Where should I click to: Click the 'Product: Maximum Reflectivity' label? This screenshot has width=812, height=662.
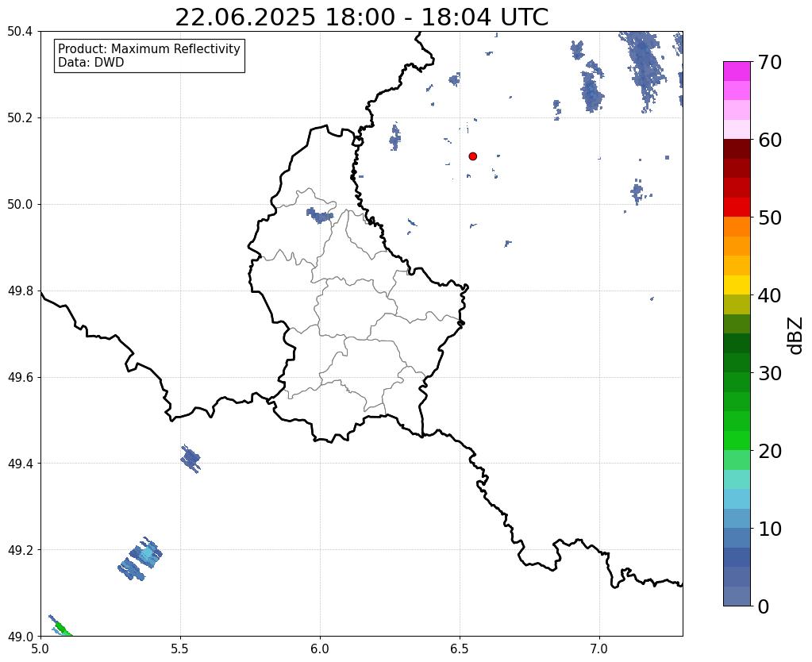(x=149, y=48)
